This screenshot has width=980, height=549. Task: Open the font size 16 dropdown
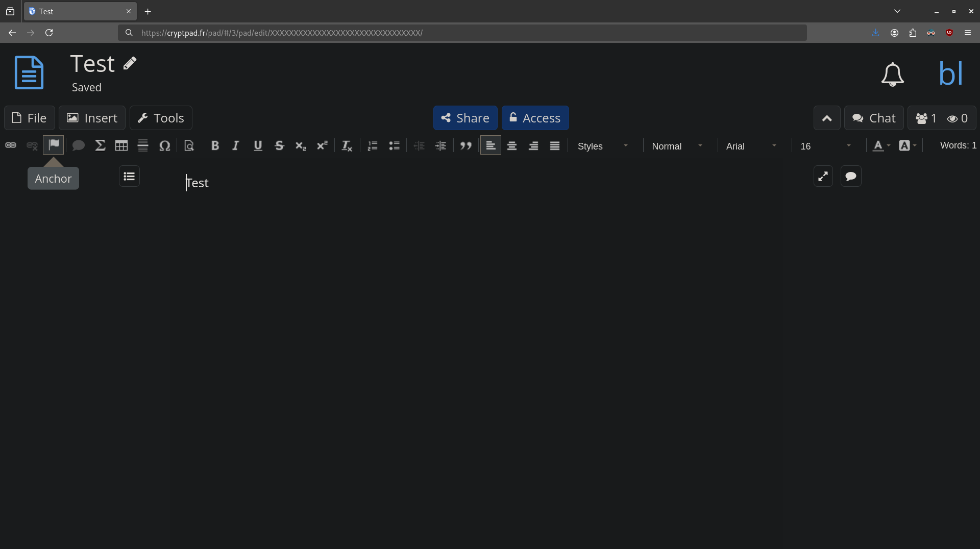[825, 146]
